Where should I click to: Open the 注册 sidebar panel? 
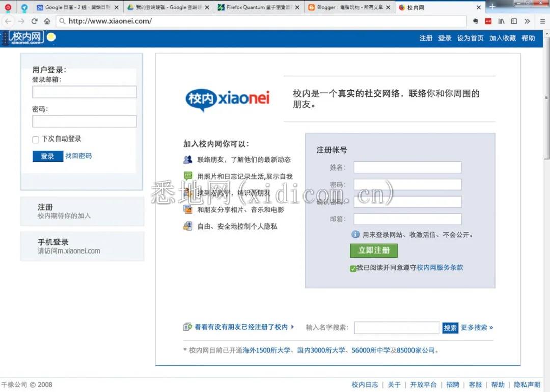(x=82, y=211)
